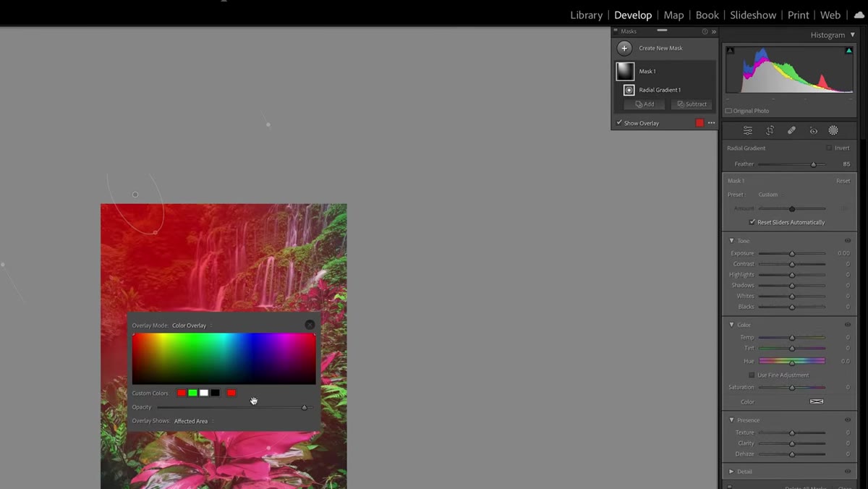The height and width of the screenshot is (489, 868).
Task: Switch to the Library module
Action: click(586, 15)
